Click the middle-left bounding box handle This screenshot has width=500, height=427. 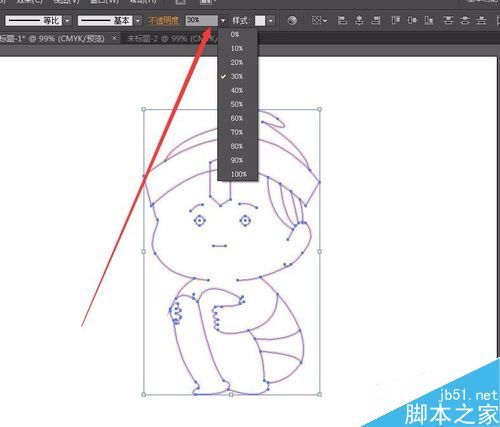144,252
